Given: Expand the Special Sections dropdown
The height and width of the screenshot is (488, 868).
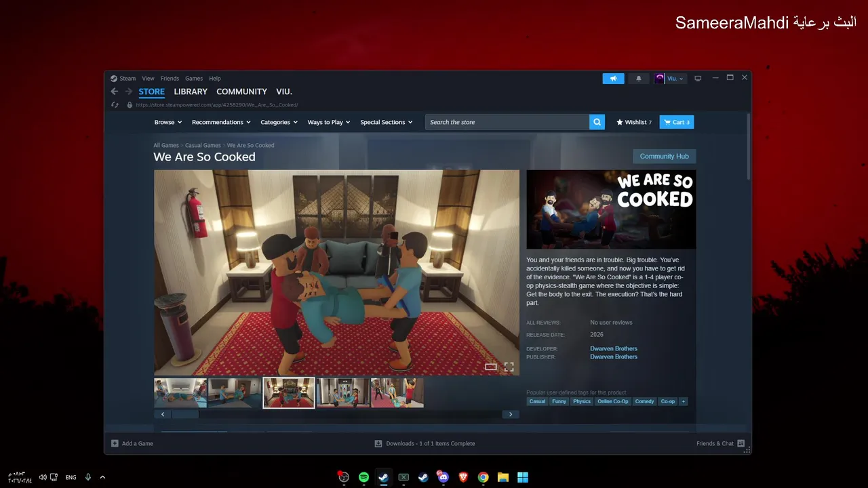Looking at the screenshot, I should [387, 122].
